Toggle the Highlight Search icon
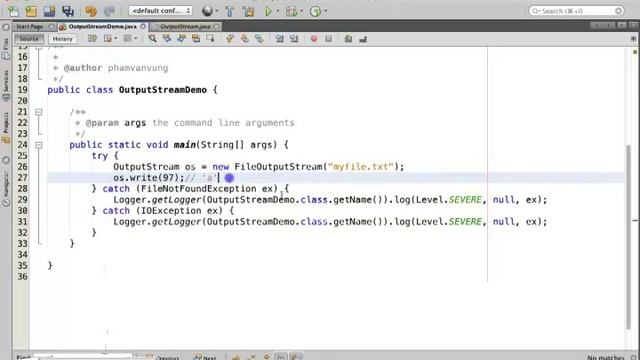 196,39
